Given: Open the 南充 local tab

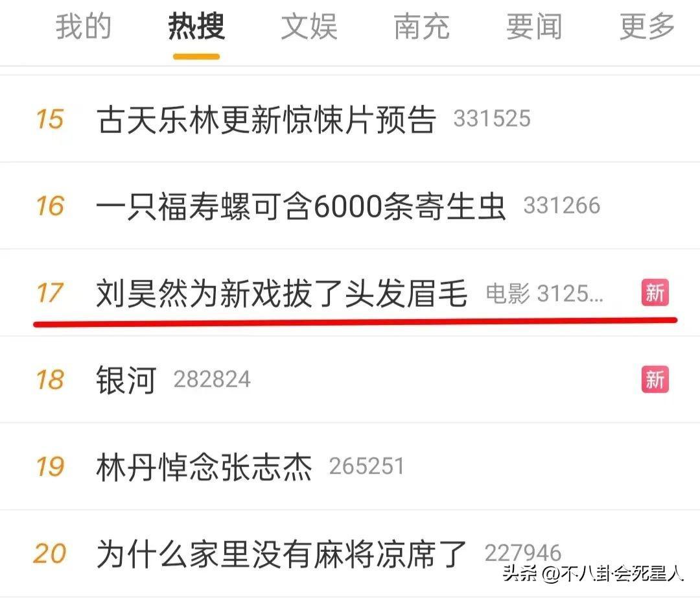Looking at the screenshot, I should point(421,27).
